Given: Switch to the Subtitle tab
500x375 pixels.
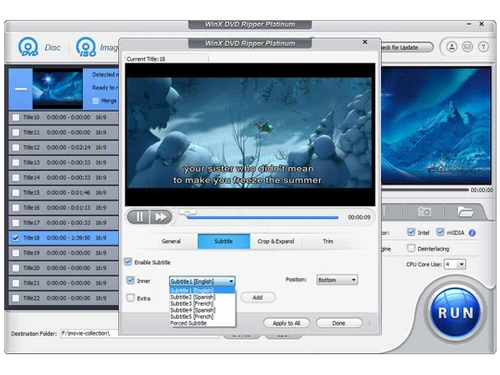Looking at the screenshot, I should (224, 241).
